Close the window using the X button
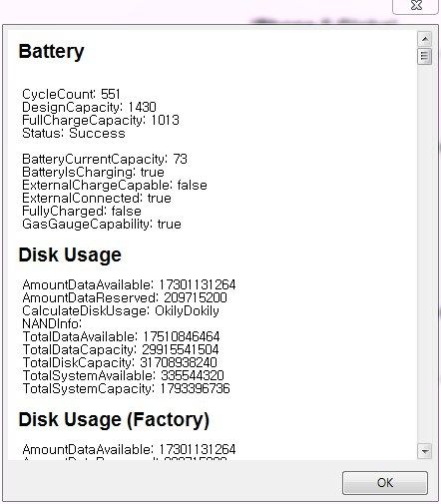 tap(416, 6)
